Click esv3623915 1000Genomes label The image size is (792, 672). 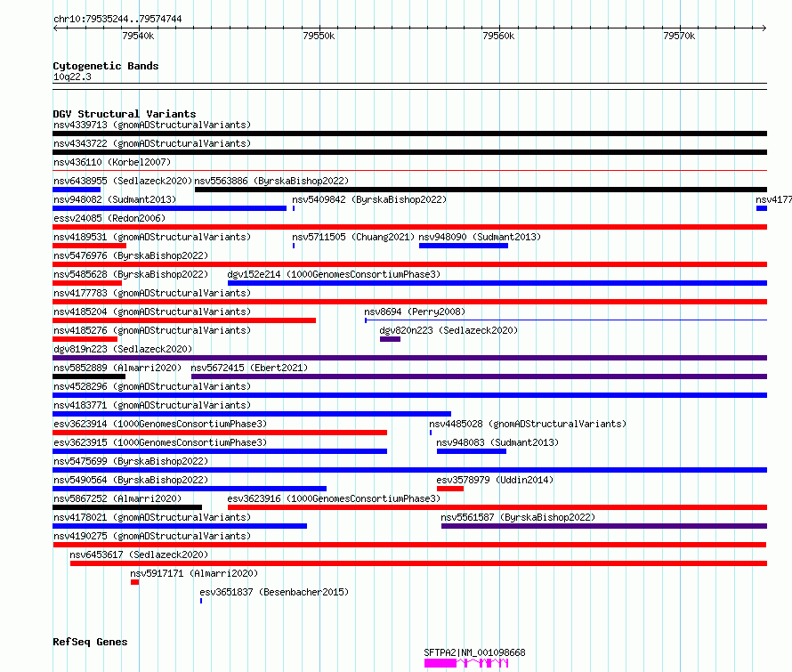point(160,442)
